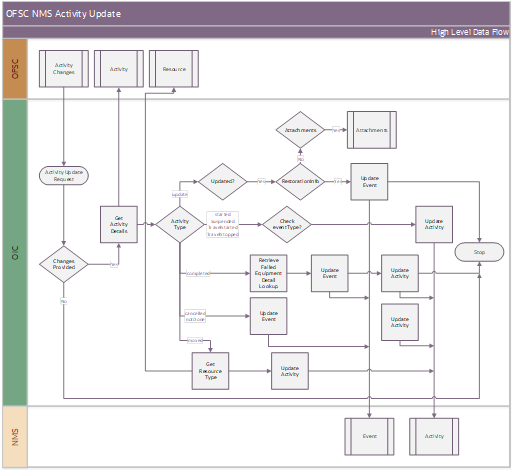This screenshot has width=514, height=470.
Task: Select the 'Stop' terminator shape
Action: click(x=479, y=252)
